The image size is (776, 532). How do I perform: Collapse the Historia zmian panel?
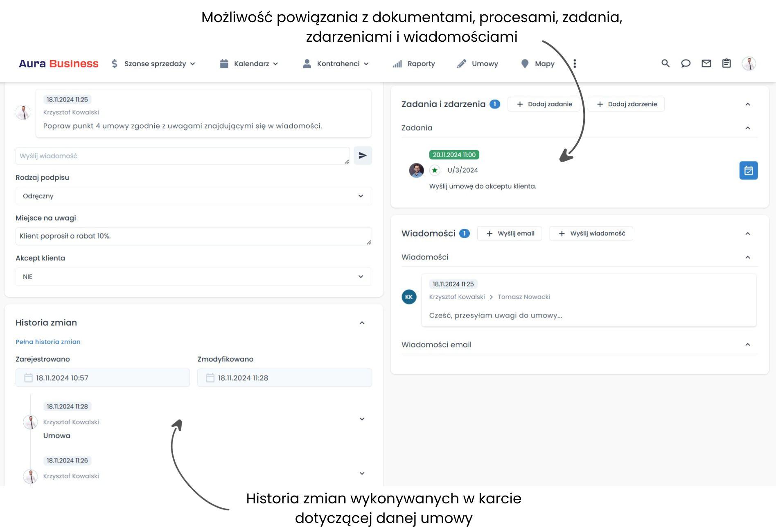coord(362,323)
